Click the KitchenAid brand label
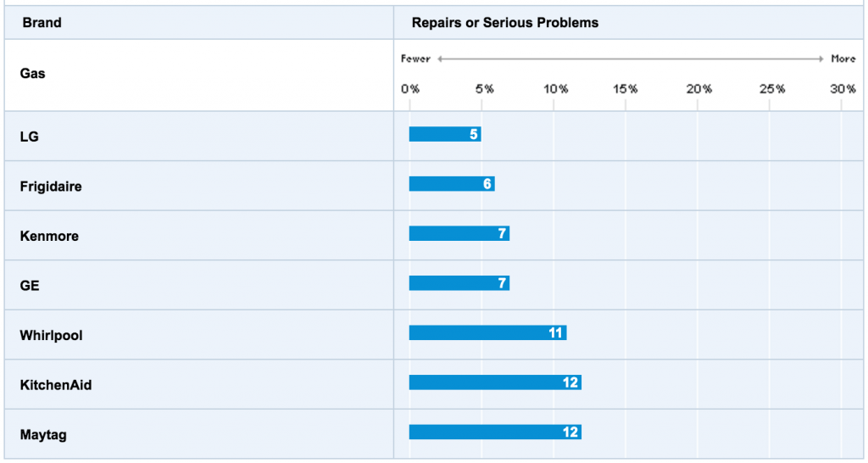868x463 pixels. (x=56, y=385)
